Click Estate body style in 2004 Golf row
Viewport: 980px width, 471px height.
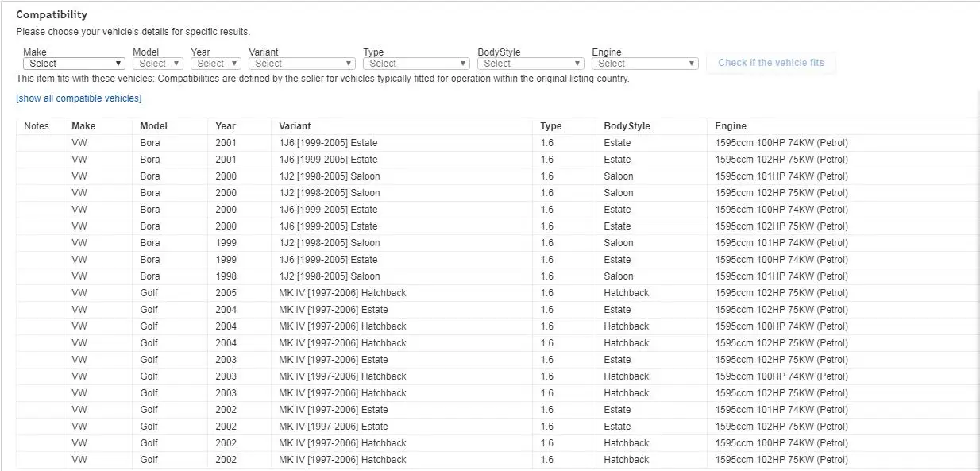tap(651, 310)
